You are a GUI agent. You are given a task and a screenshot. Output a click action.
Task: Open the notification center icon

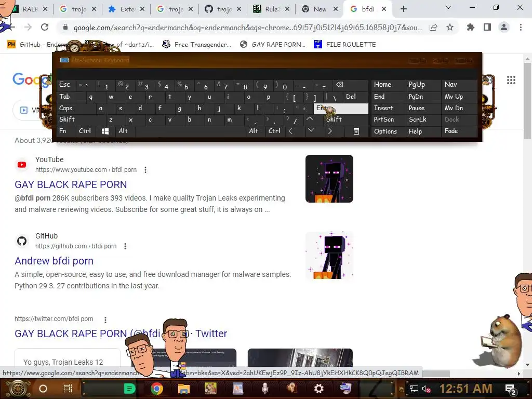coord(511,389)
